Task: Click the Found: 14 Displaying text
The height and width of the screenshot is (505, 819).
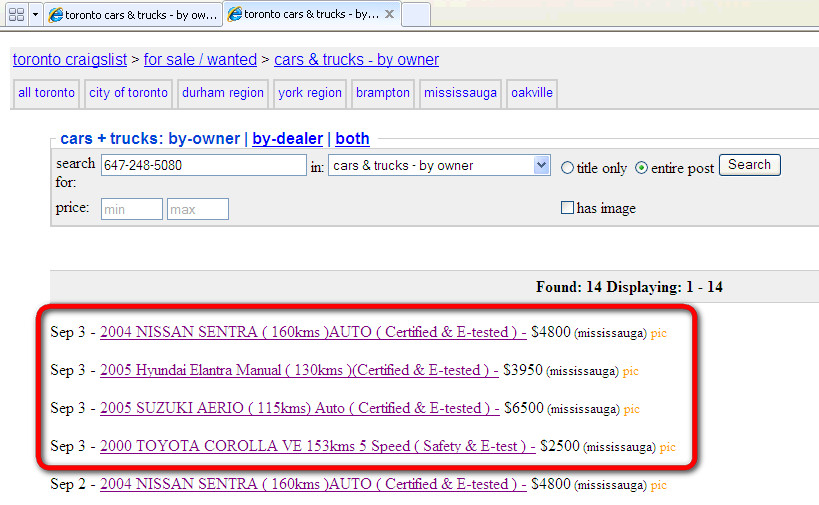Action: click(629, 287)
